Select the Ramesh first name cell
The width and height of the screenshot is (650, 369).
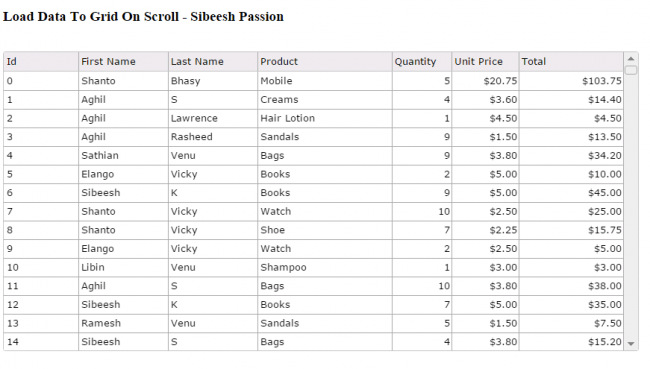(x=123, y=323)
